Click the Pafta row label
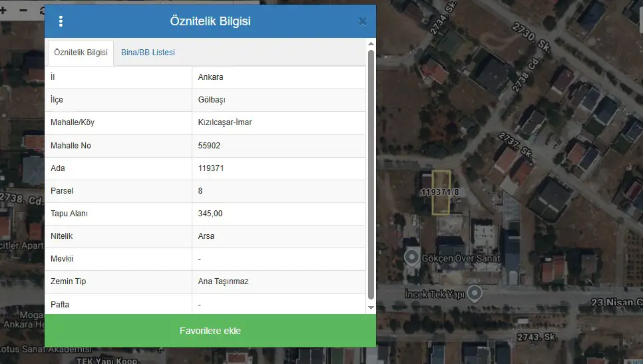 [x=60, y=305]
